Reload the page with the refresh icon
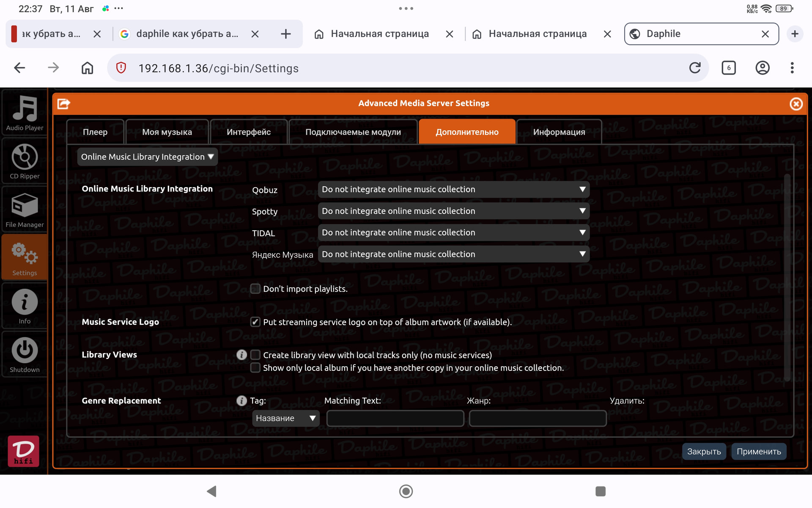The width and height of the screenshot is (812, 508). click(695, 68)
